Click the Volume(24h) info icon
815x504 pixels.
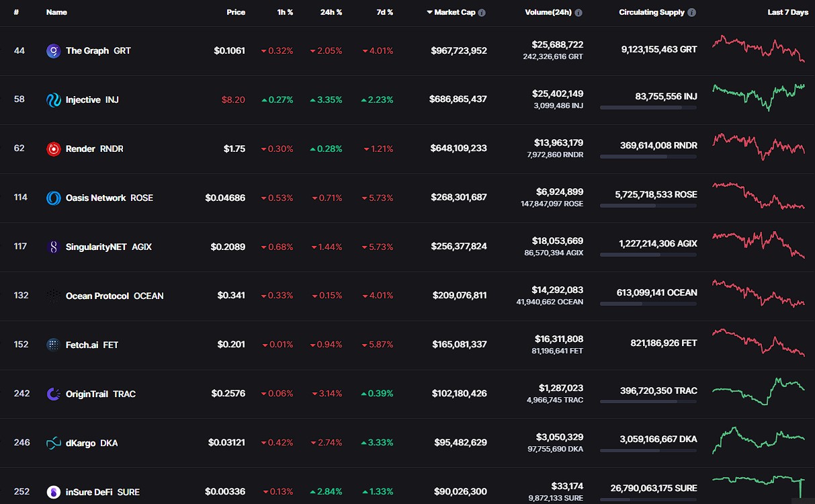click(x=578, y=13)
